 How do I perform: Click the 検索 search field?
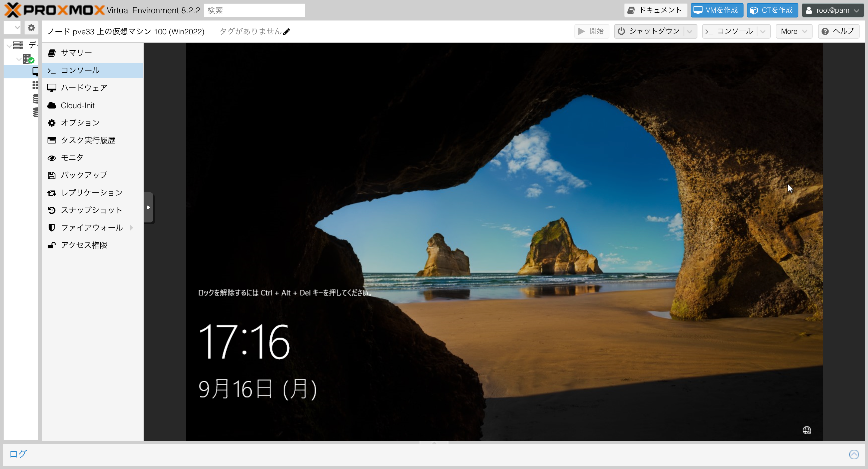point(254,10)
